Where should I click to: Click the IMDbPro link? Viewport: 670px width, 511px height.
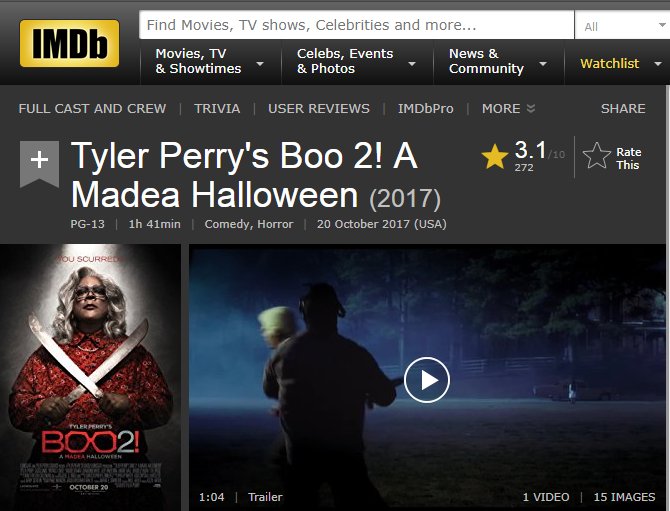[426, 109]
